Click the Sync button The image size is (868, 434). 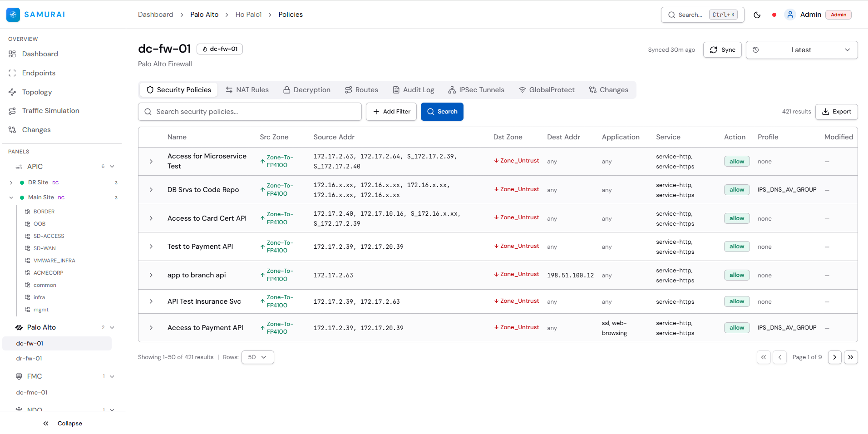pos(722,50)
